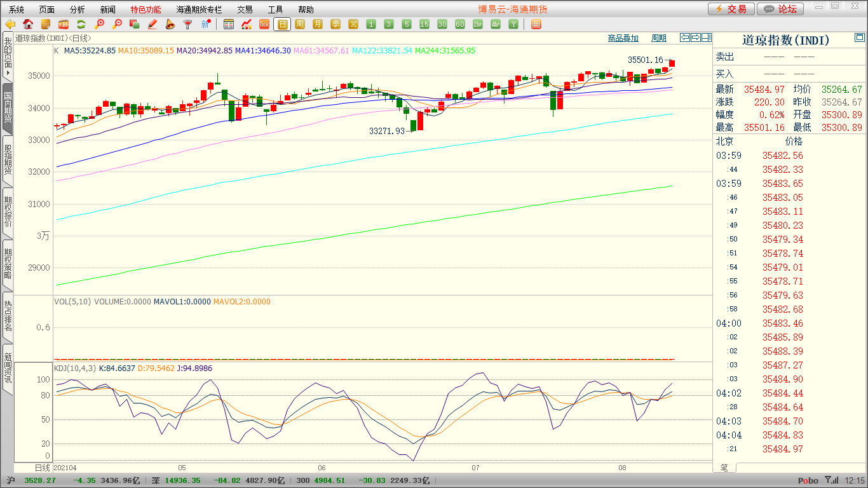
Task: Click the F10 information toolbar icon
Action: point(64,24)
